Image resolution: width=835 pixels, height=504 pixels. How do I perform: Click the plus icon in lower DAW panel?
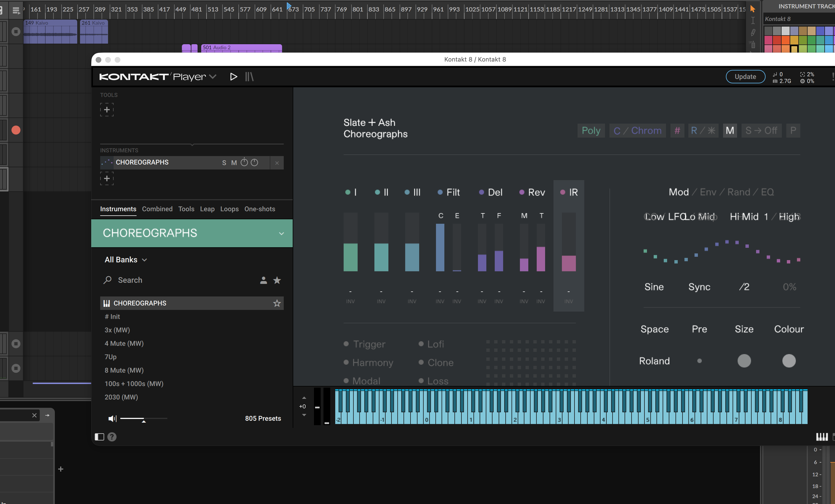click(61, 469)
